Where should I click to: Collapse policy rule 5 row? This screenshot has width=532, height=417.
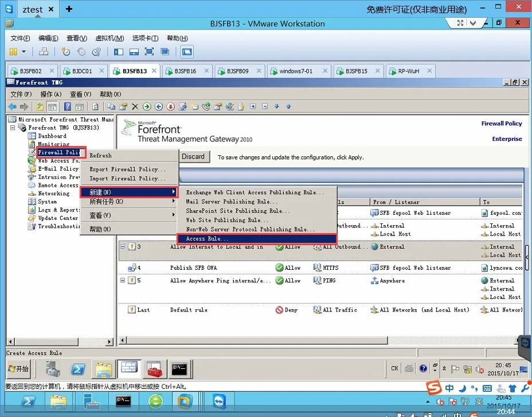123,280
